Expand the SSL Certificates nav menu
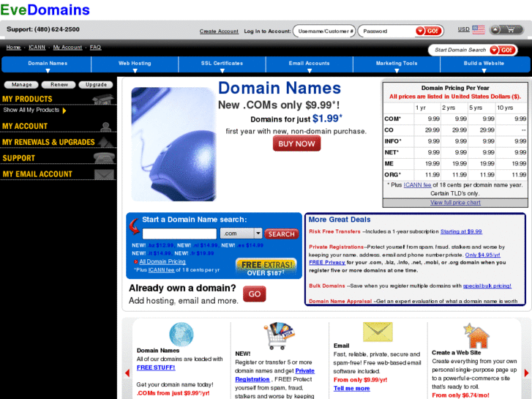 (222, 65)
